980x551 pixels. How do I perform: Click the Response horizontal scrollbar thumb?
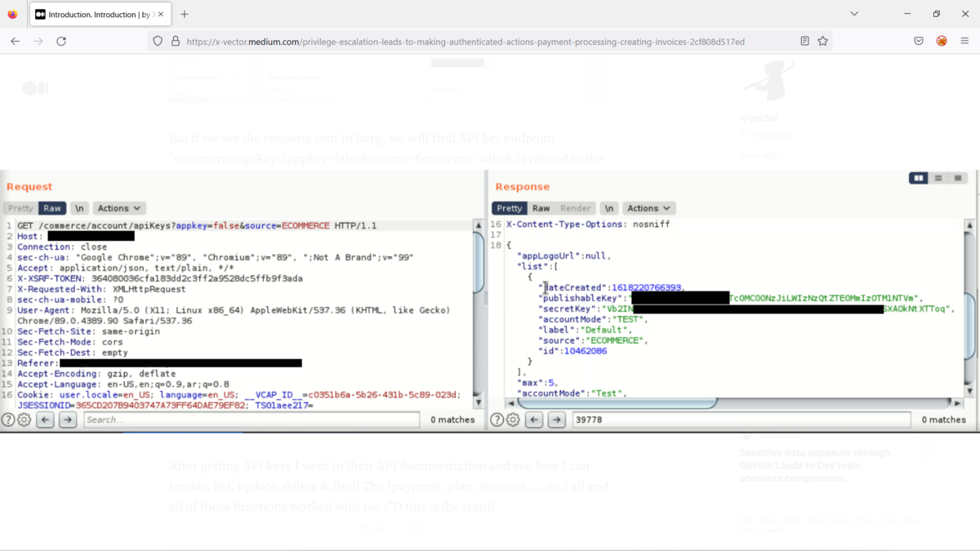[x=619, y=402]
